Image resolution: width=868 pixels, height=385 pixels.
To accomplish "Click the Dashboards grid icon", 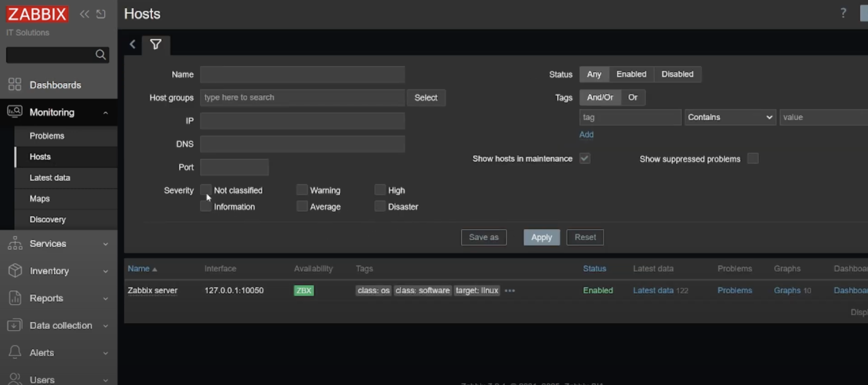I will point(15,85).
